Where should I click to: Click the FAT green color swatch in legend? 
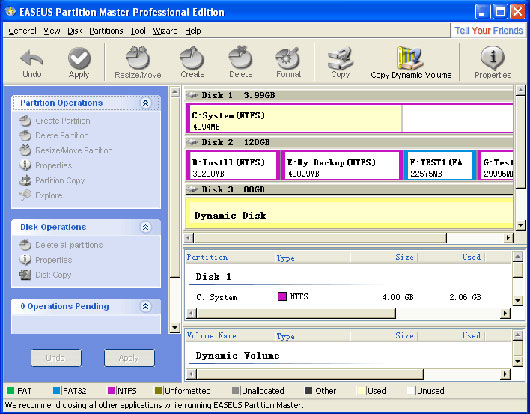pyautogui.click(x=11, y=391)
